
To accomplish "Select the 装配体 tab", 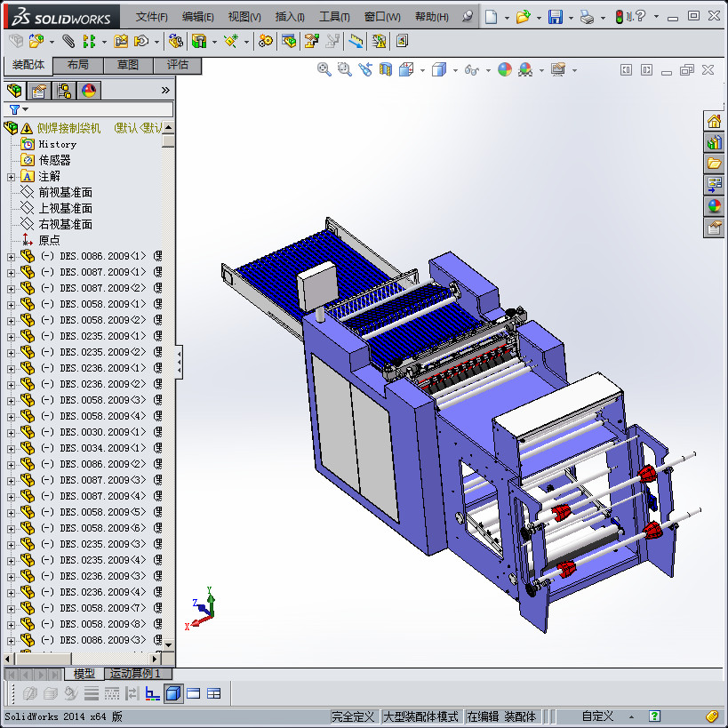I will [28, 65].
